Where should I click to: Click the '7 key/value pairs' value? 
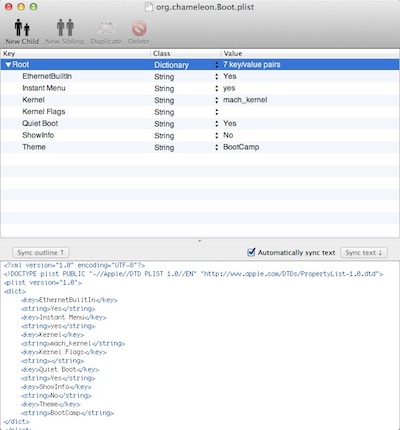pyautogui.click(x=252, y=65)
